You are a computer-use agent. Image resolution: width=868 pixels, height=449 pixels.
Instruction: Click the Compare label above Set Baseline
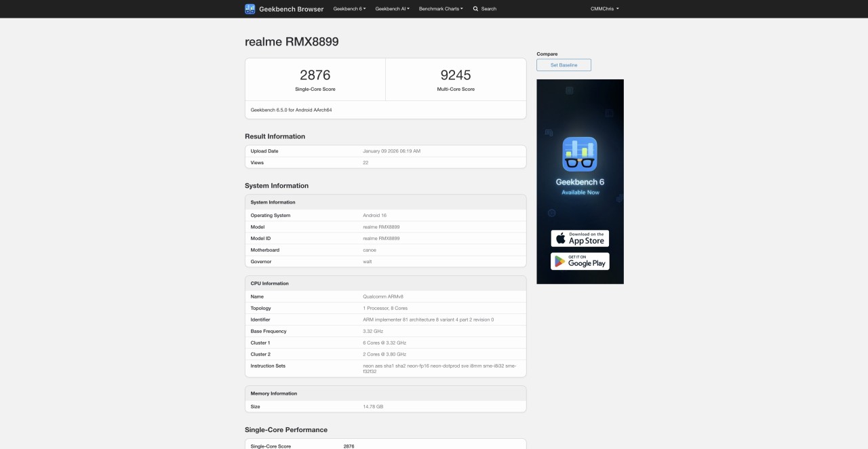547,54
